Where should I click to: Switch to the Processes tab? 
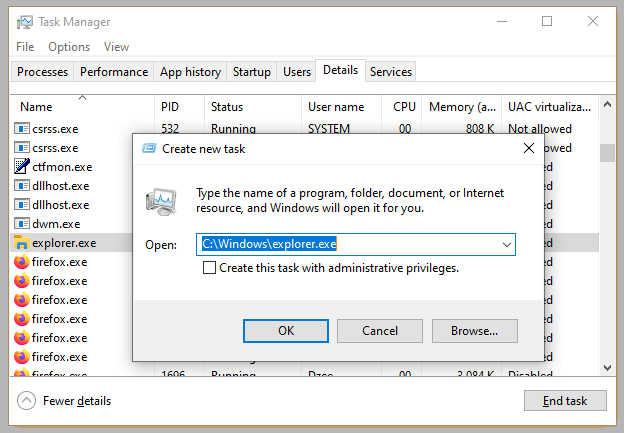coord(42,72)
